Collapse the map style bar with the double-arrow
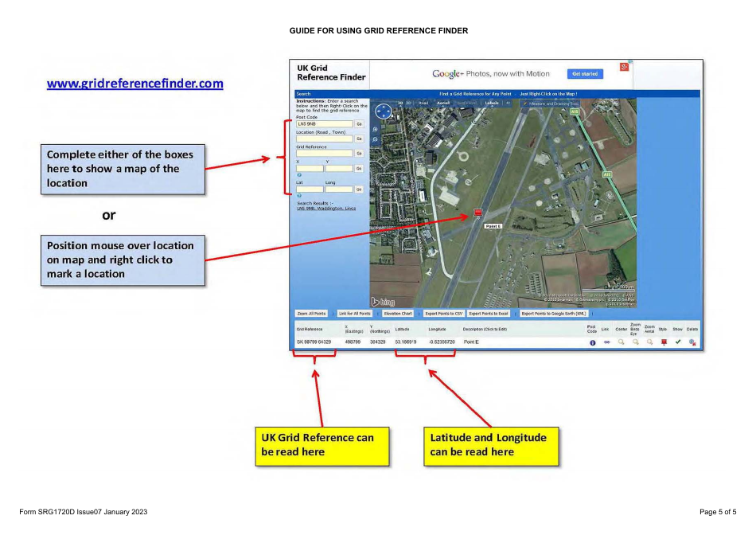This screenshot has height=535, width=756. coord(508,102)
